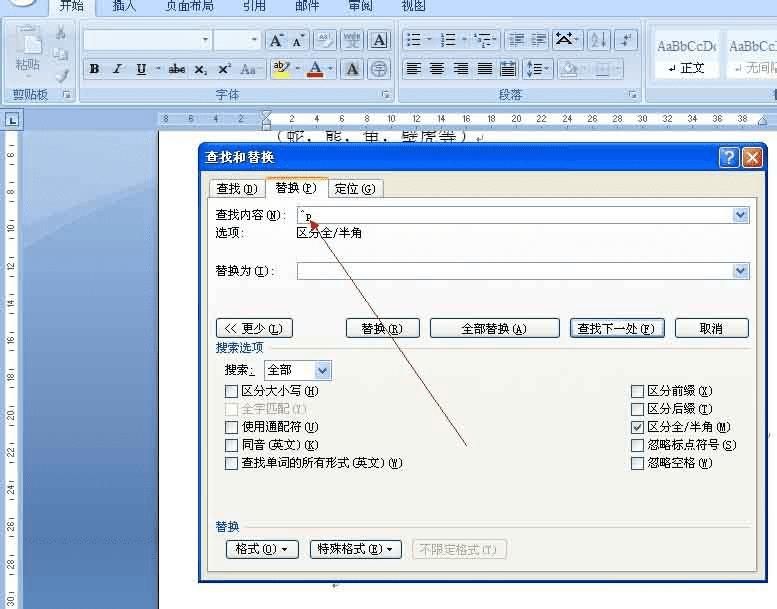
Task: Click the Grow Font icon
Action: 276,40
